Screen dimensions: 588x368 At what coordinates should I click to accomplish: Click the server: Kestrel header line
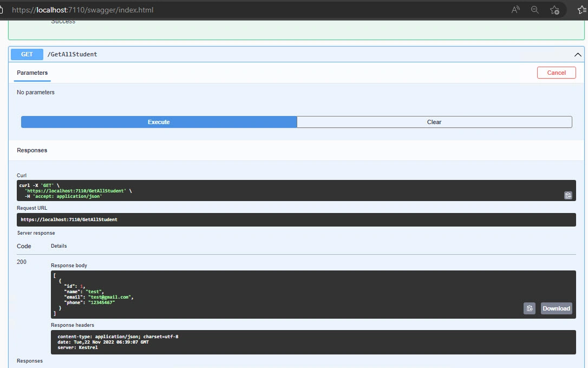coord(77,347)
